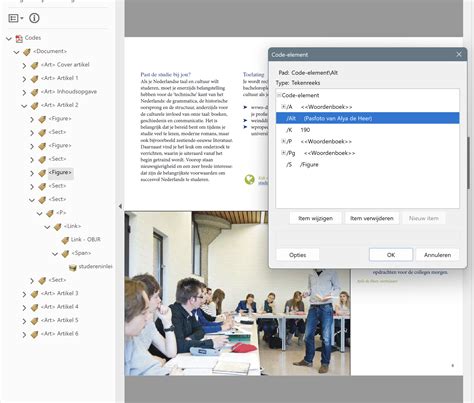Click the tag icon of the highlighted Figure
This screenshot has height=403, width=474.
coord(42,173)
